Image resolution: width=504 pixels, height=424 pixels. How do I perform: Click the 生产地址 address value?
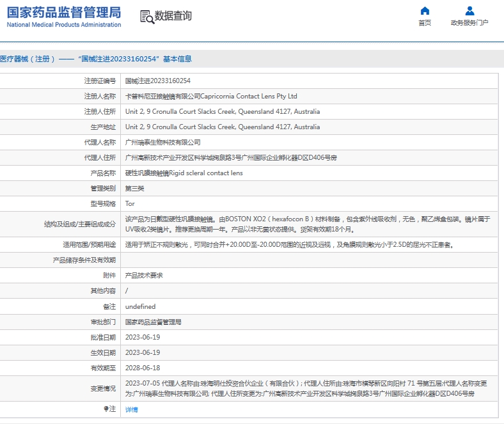point(223,127)
